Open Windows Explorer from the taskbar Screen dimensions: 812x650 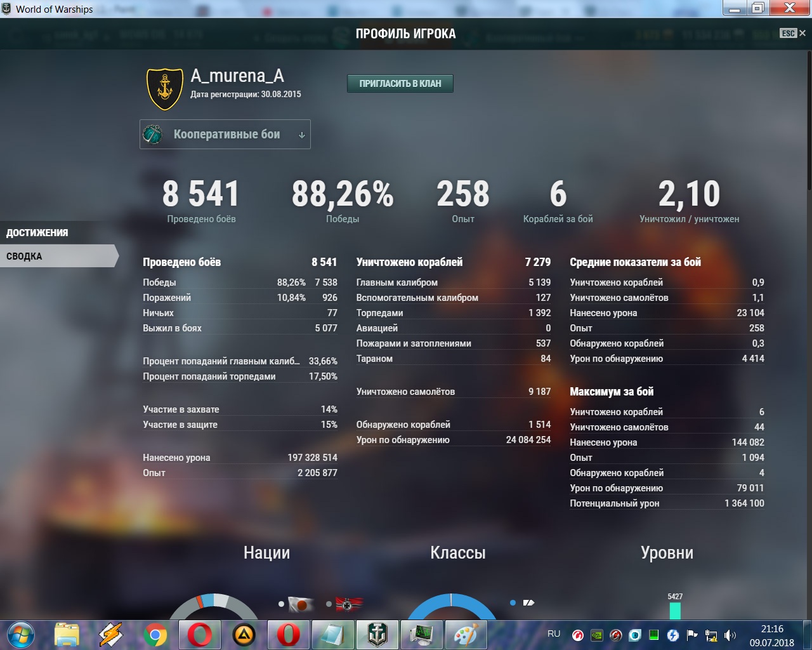(67, 635)
